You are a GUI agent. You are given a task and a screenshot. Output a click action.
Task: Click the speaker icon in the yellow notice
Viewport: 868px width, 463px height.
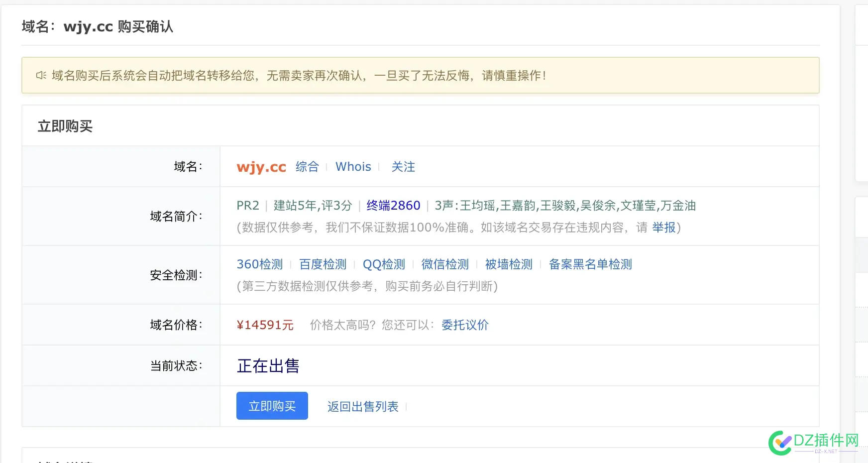tap(41, 75)
